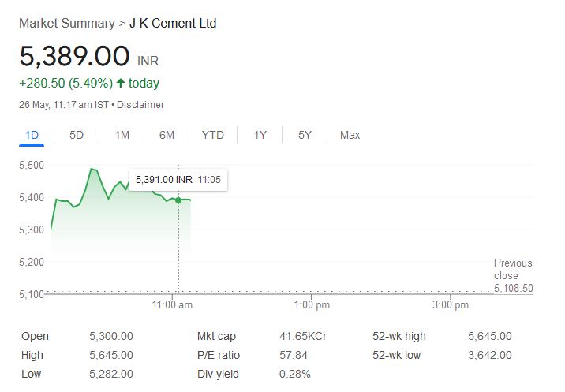Click the Previous close 5,108.50 label
This screenshot has width=565, height=392.
(x=513, y=275)
